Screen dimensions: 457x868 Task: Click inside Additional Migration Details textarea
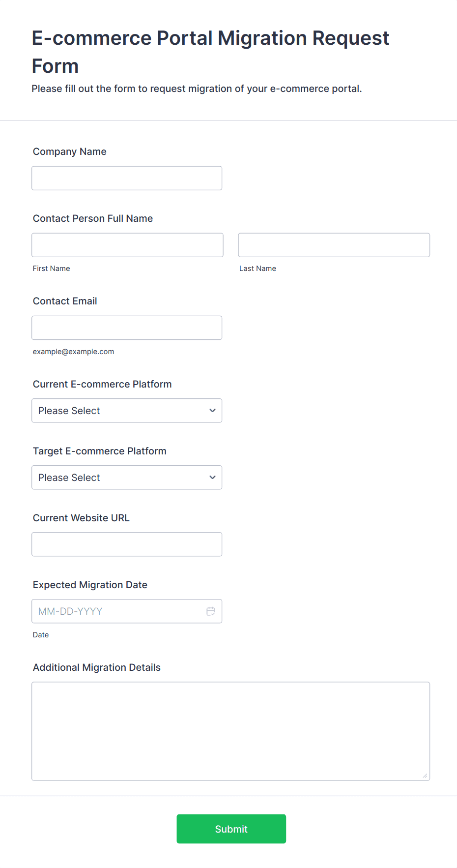pyautogui.click(x=230, y=731)
